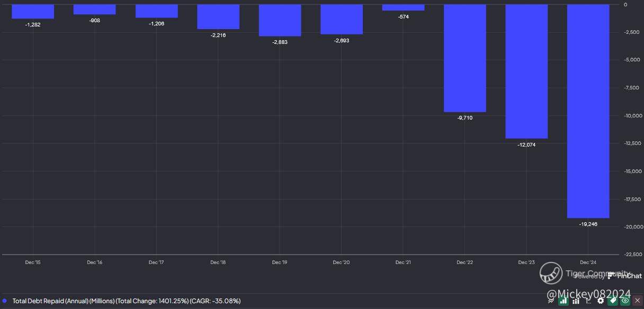Toggle series visibility eye icon

tap(625, 301)
